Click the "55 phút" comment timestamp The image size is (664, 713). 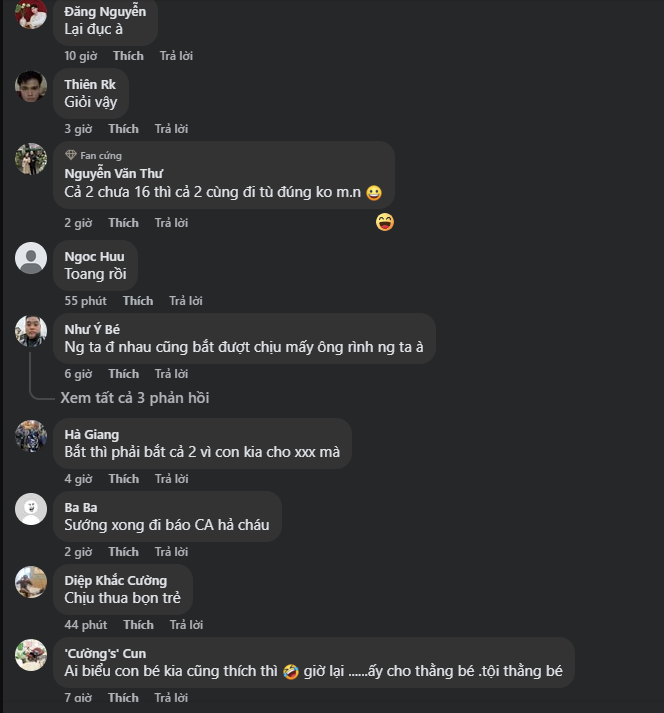[x=86, y=301]
